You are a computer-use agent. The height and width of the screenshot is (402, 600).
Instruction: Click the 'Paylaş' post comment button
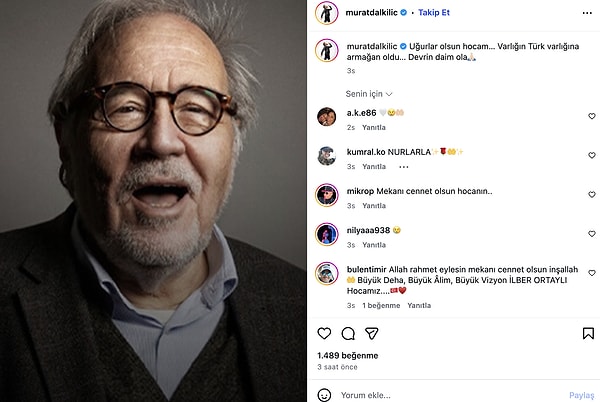click(x=581, y=395)
